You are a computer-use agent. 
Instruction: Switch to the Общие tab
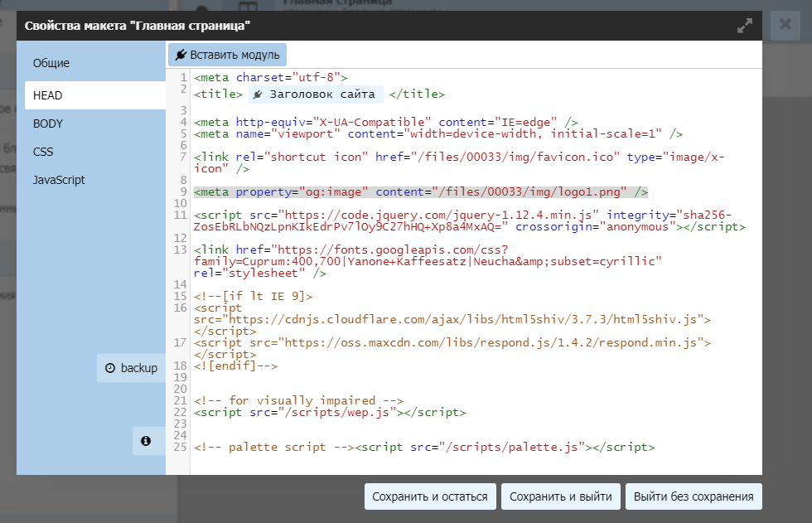51,63
